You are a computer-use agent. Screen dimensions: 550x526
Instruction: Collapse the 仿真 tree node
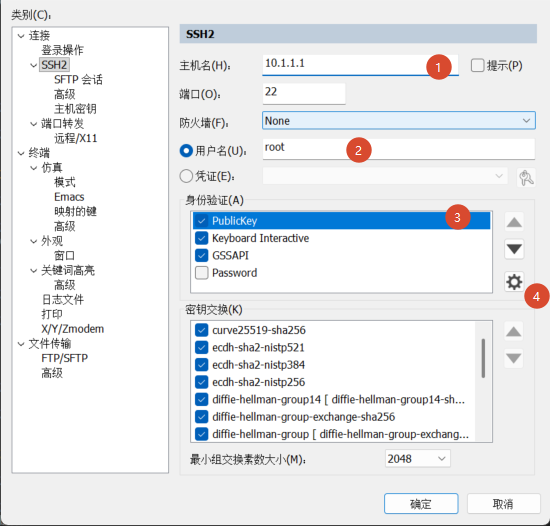[34, 168]
